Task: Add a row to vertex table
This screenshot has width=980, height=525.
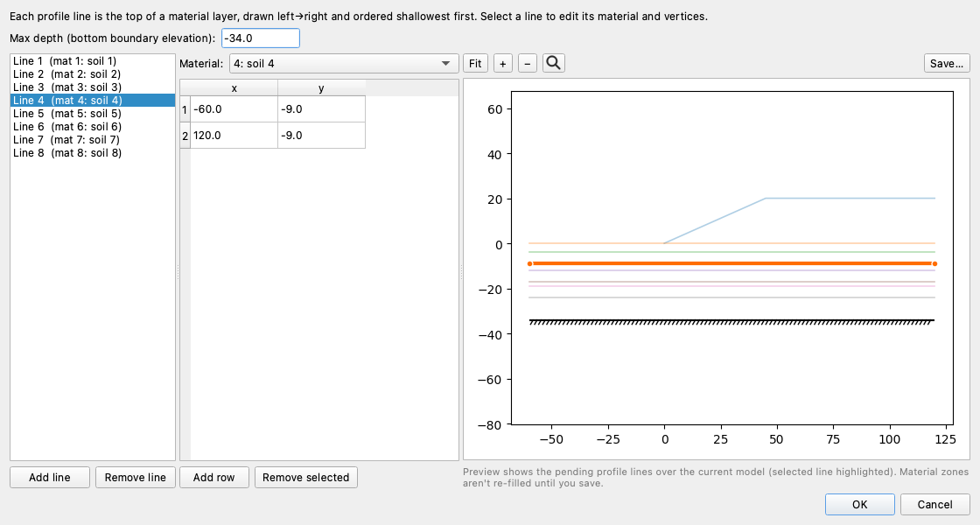Action: (x=213, y=478)
